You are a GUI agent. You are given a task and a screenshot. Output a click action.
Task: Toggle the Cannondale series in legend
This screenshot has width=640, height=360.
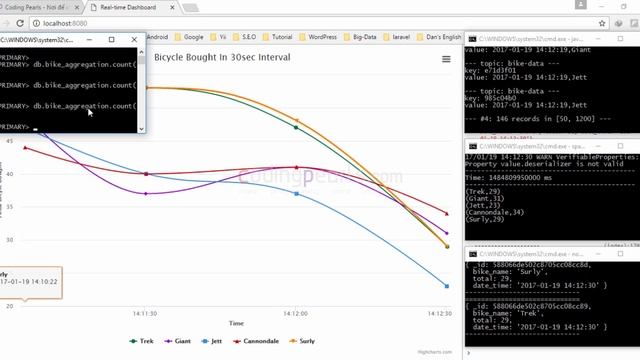(256, 341)
